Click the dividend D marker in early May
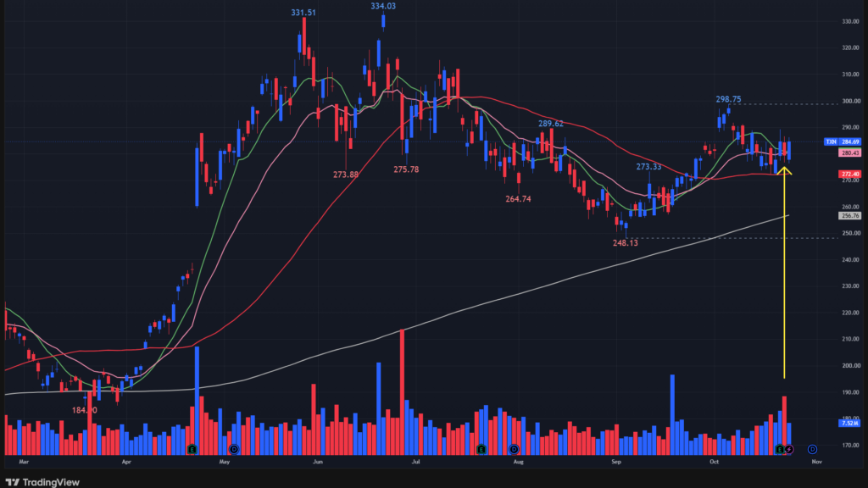 [x=234, y=449]
